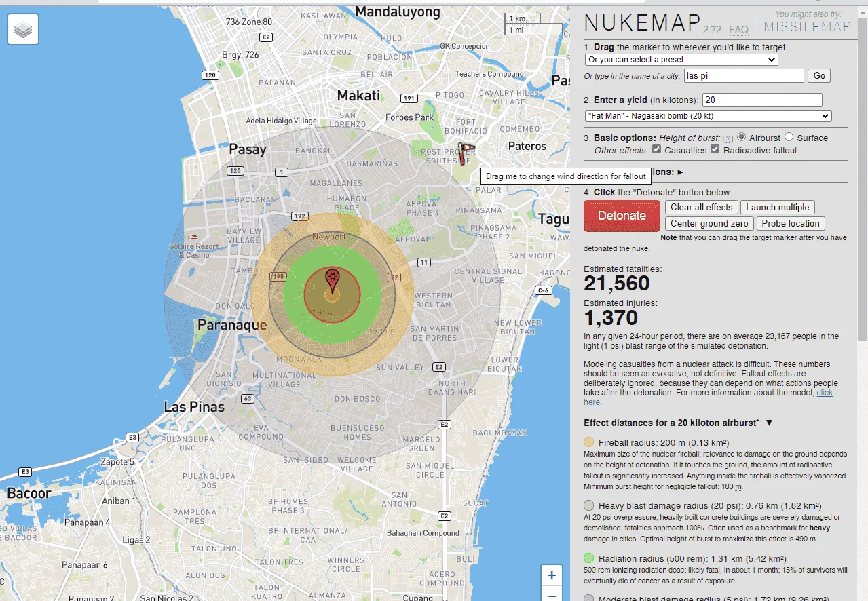Click the Teachers Compound map label
The height and width of the screenshot is (601, 868).
[x=489, y=74]
